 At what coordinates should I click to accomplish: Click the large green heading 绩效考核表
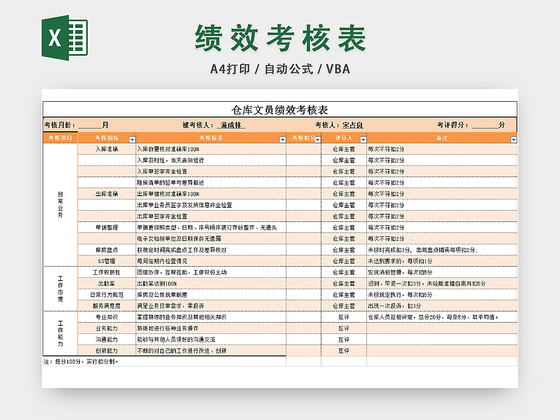pyautogui.click(x=280, y=38)
